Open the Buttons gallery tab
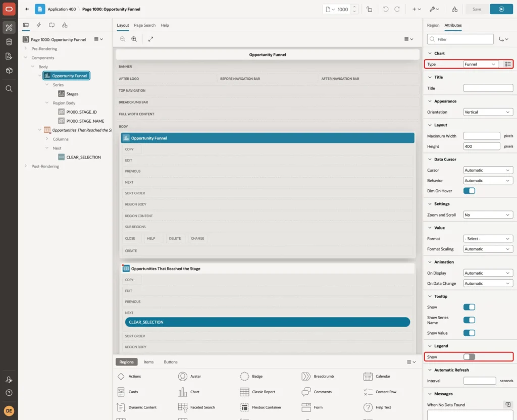Screen dimensions: 517x420 [x=171, y=362]
